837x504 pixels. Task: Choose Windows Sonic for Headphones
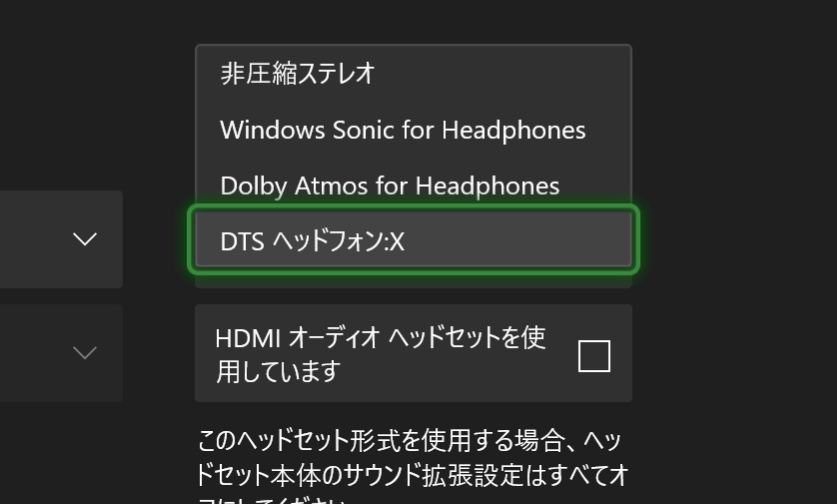coord(414,130)
